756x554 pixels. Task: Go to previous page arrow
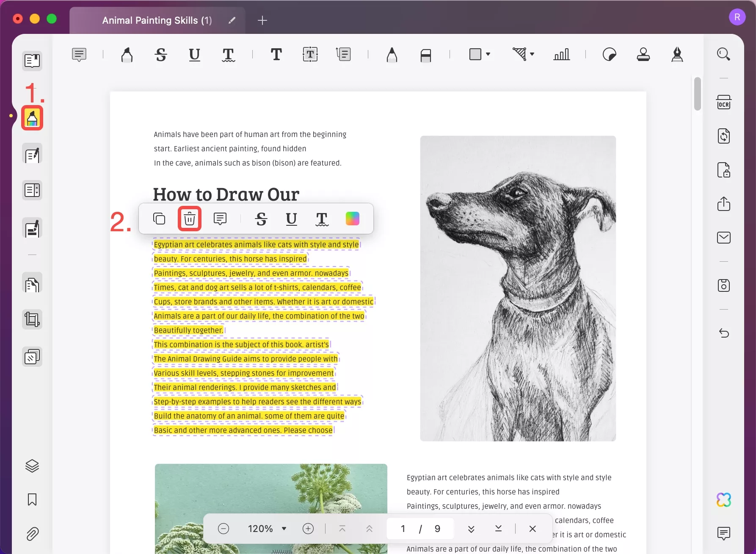369,529
